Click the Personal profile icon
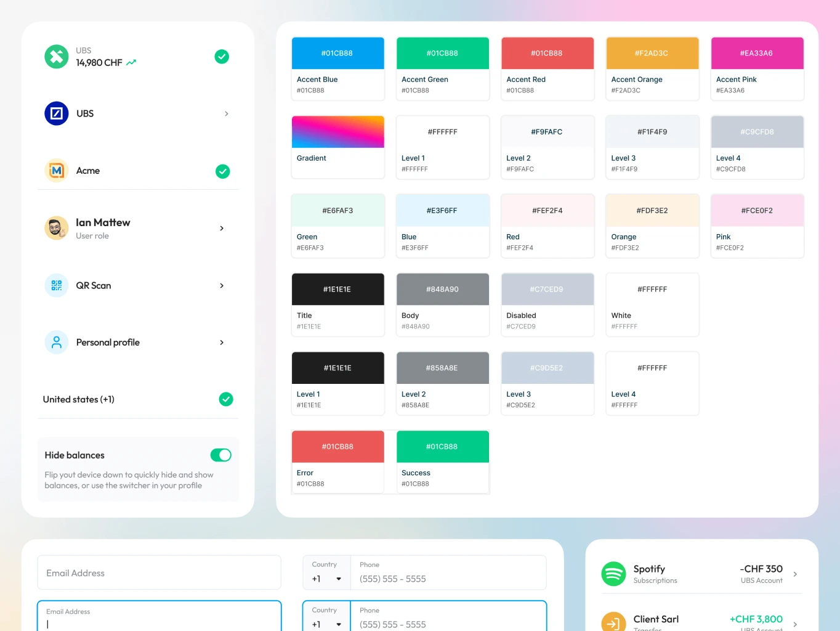Screen dimensions: 840x631 point(56,342)
